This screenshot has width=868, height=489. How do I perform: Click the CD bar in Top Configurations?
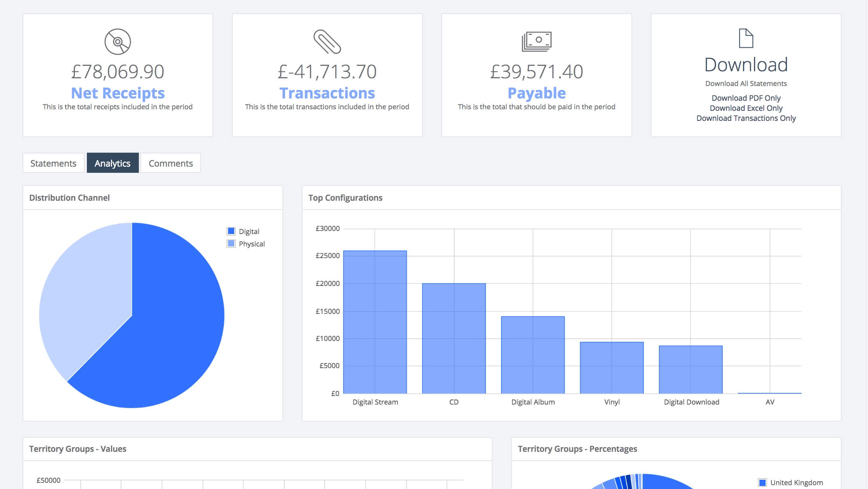coord(454,338)
